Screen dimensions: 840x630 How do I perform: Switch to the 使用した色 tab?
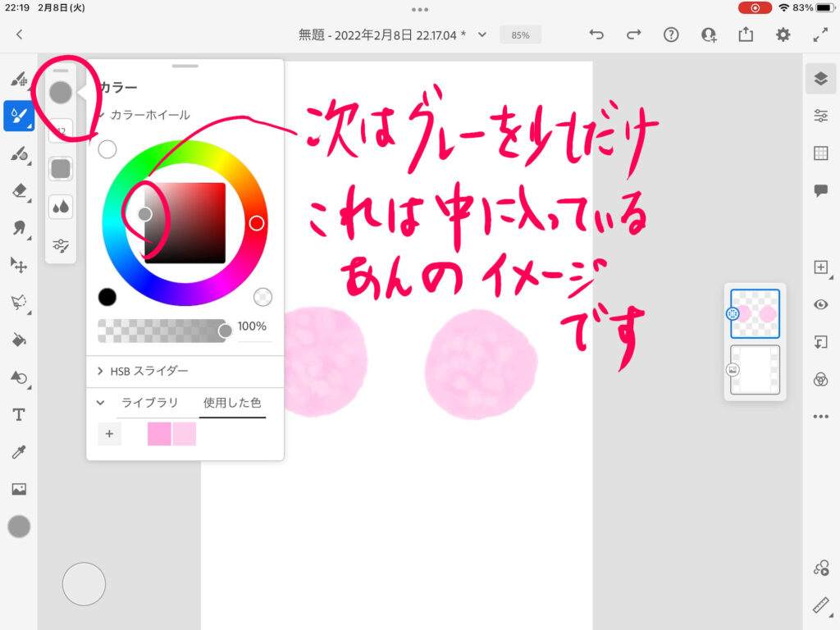pyautogui.click(x=232, y=403)
